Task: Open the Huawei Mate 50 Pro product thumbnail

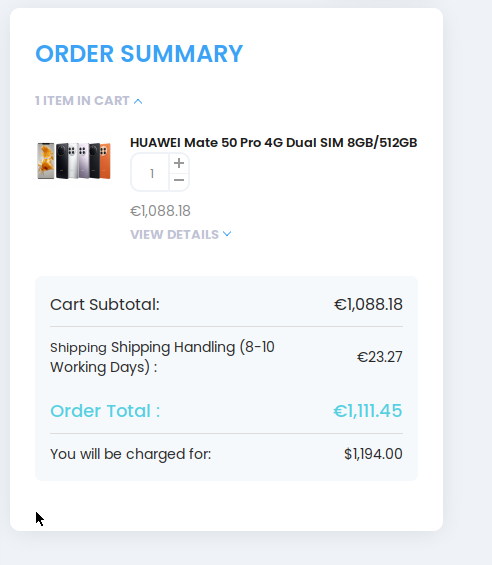Action: (x=74, y=160)
